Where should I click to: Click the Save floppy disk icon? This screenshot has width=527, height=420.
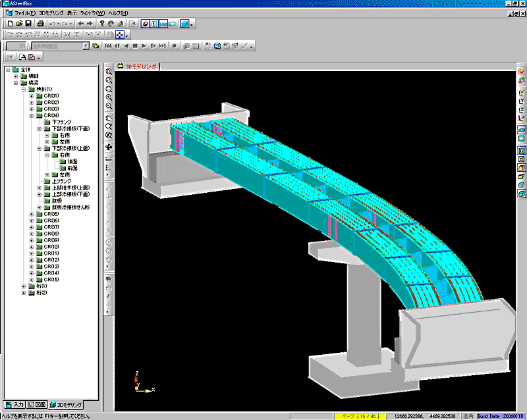click(x=28, y=24)
